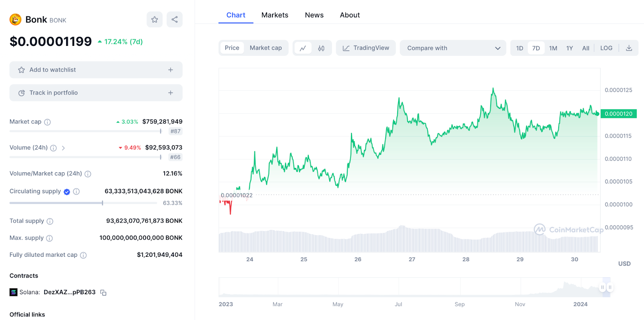Click the BONK ticker symbol next to the name

pos(58,20)
